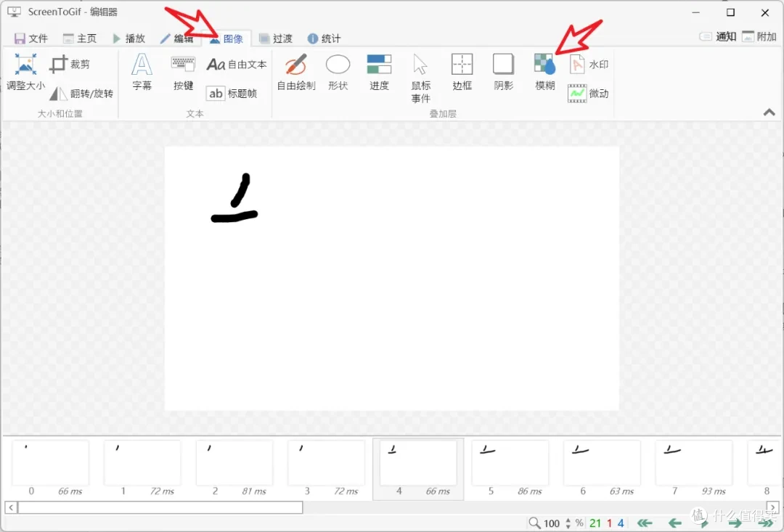This screenshot has height=532, width=784.
Task: Collapse the ribbon with the chevron
Action: pyautogui.click(x=769, y=113)
